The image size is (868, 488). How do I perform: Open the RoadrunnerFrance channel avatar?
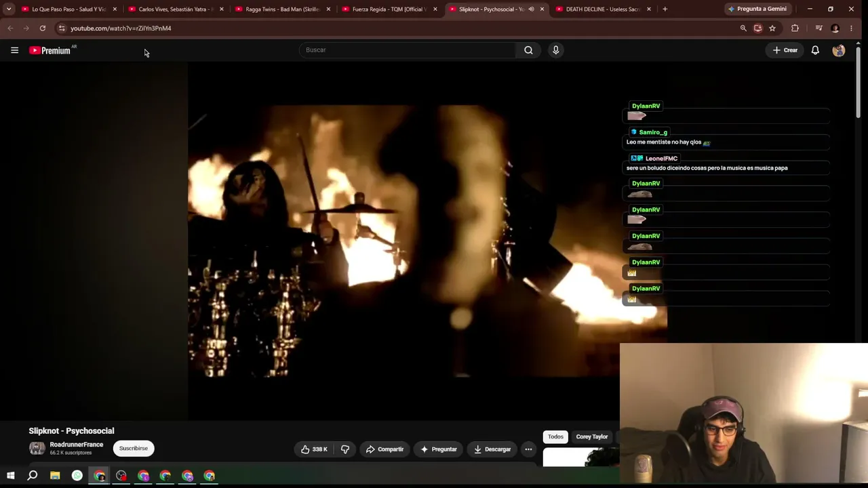37,448
